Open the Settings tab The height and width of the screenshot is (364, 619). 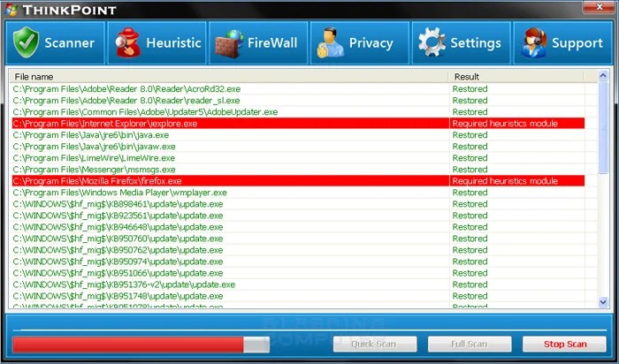(x=461, y=42)
